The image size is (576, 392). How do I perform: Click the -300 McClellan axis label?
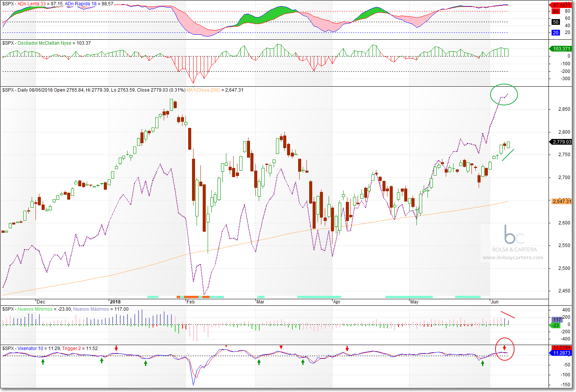click(566, 79)
